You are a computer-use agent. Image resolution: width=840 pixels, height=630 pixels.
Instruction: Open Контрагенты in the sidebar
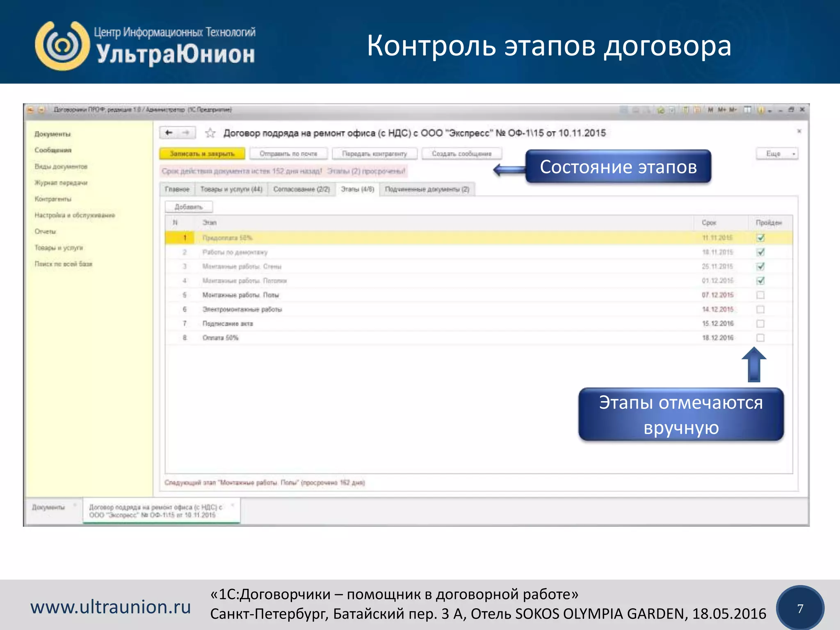[x=53, y=199]
